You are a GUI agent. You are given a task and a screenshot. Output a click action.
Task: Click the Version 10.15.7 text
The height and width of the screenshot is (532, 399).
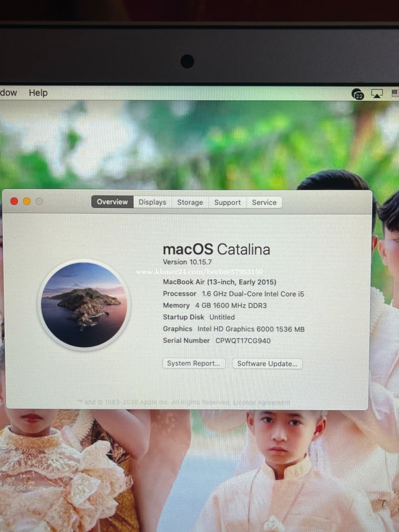[187, 262]
